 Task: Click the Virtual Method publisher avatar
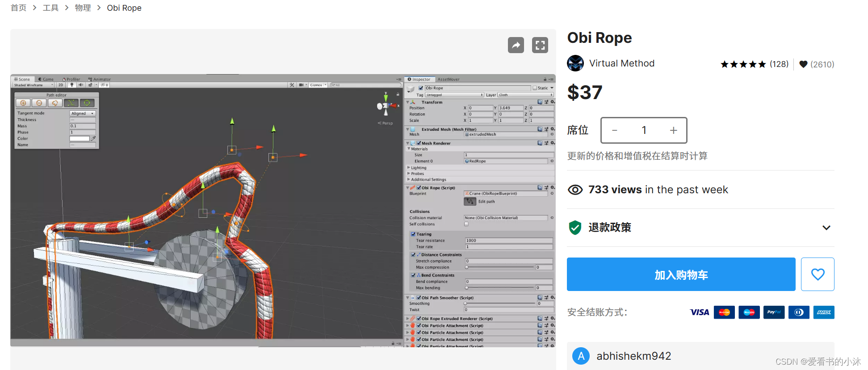coord(575,63)
